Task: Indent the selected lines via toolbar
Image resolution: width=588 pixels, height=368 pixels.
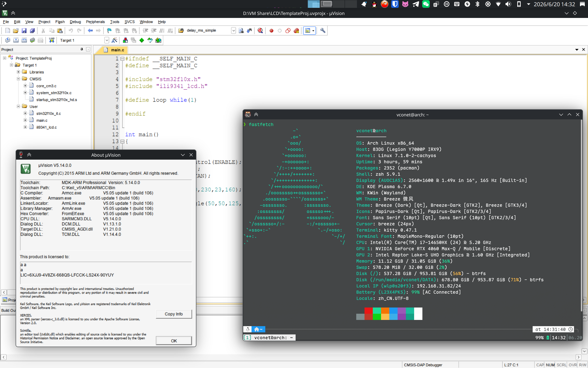Action: click(x=145, y=30)
